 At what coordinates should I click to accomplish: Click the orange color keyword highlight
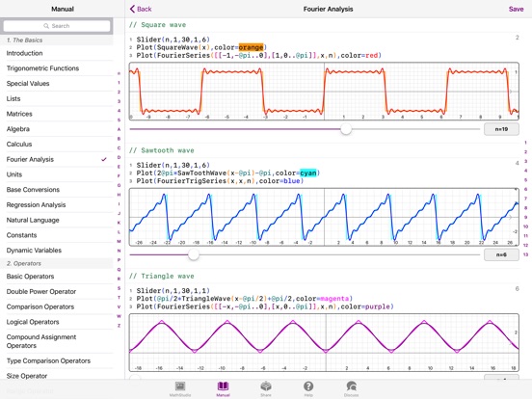tap(252, 47)
